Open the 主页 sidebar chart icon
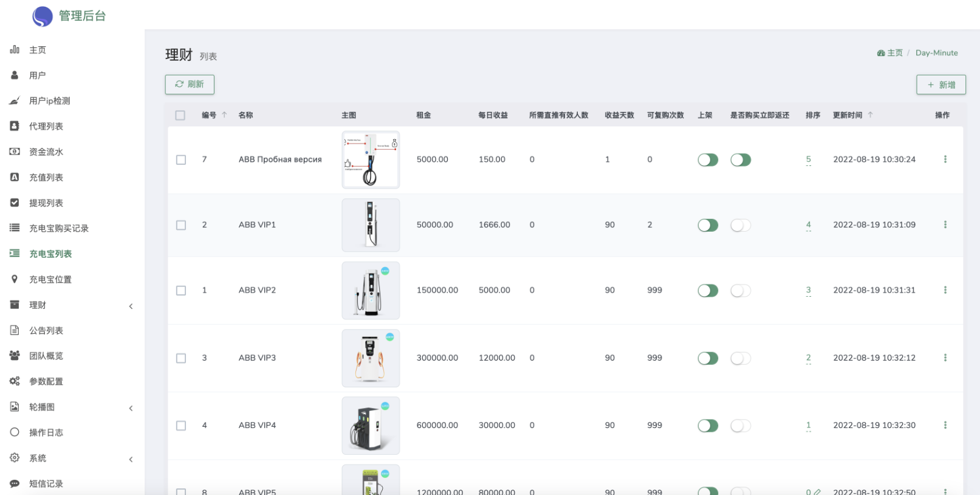The height and width of the screenshot is (495, 980). click(15, 49)
